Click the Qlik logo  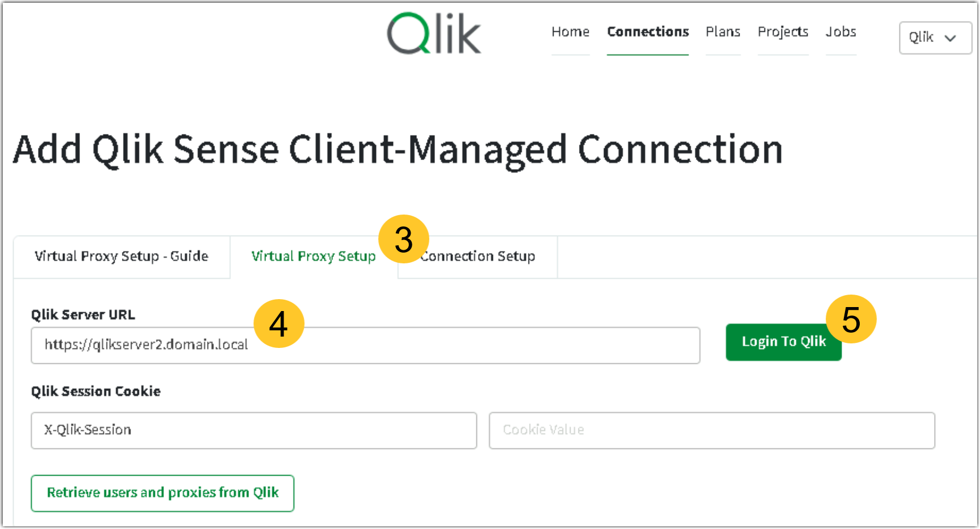(434, 34)
